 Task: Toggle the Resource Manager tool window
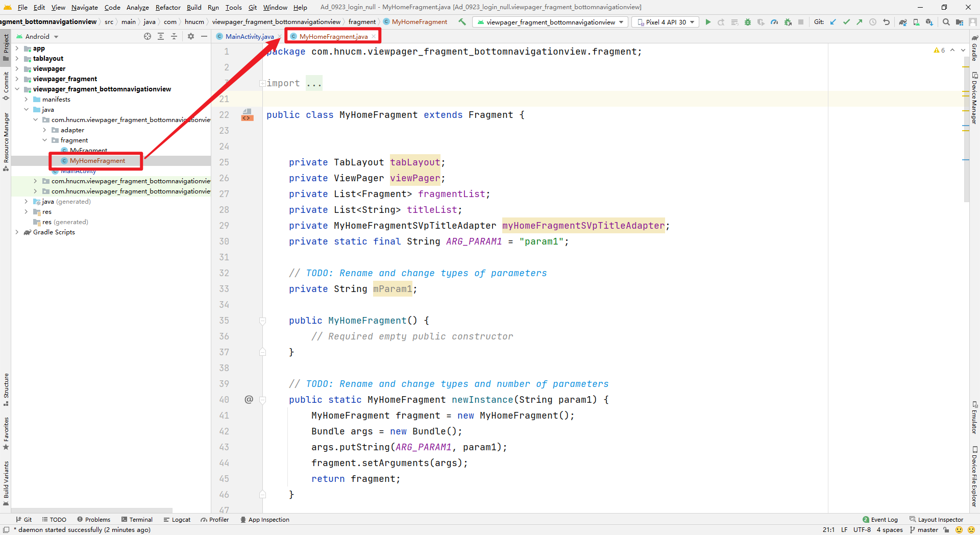click(6, 141)
